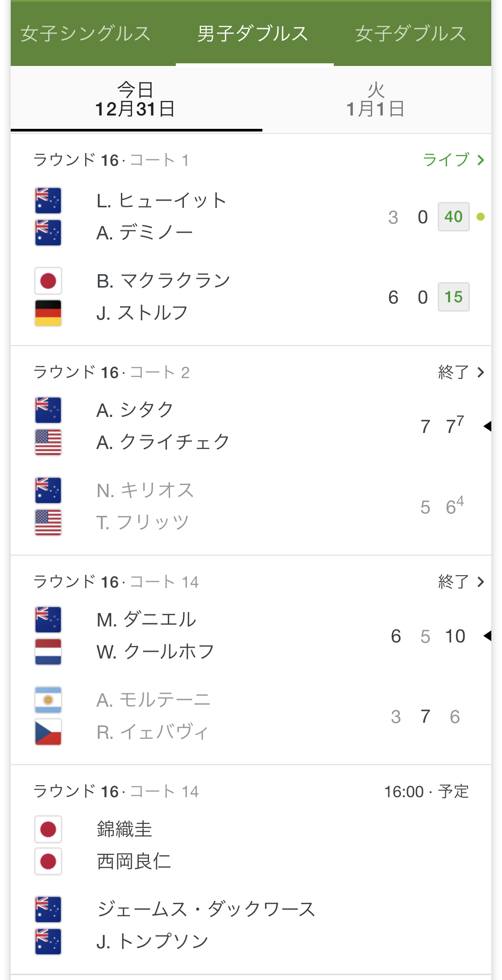This screenshot has width=502, height=980.
Task: Open the 16:00 予定 scheduled match time
Action: (x=426, y=792)
